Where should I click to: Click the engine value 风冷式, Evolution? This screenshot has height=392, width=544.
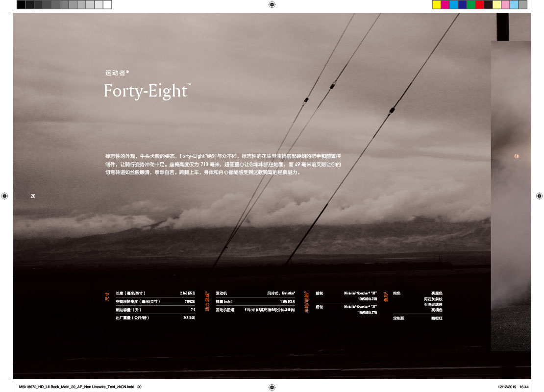click(281, 294)
